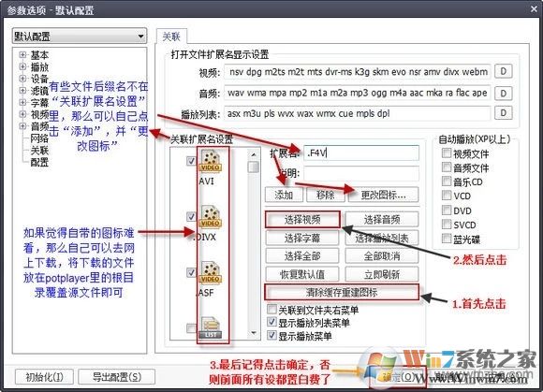The width and height of the screenshot is (543, 392).
Task: Enable autoplay for 视频文件
Action: tap(447, 152)
